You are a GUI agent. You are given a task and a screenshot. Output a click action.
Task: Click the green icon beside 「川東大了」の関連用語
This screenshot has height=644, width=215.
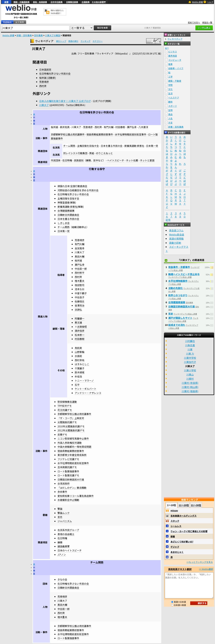(166, 260)
